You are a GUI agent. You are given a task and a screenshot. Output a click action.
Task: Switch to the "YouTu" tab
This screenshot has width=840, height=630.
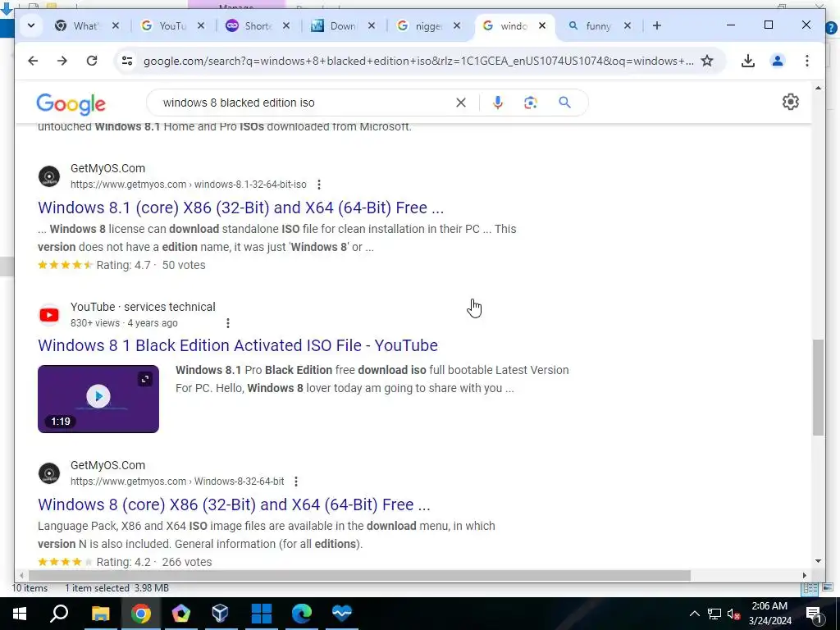coord(172,25)
